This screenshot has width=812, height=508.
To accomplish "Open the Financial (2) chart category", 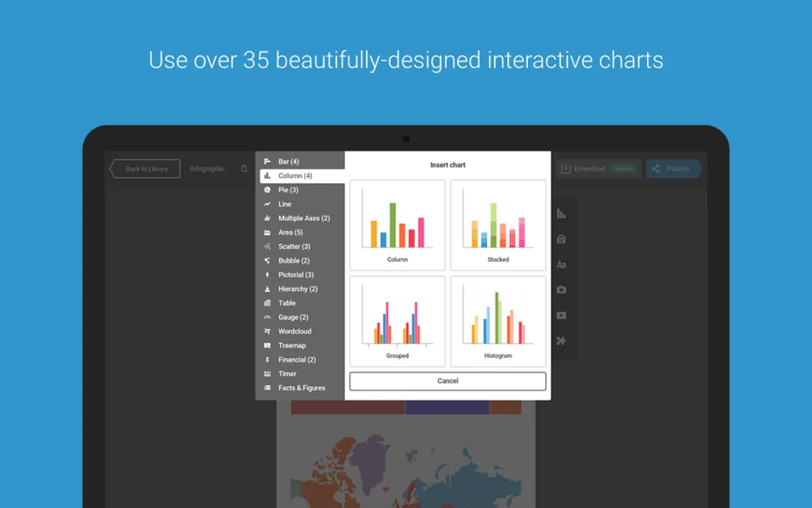I will pyautogui.click(x=300, y=360).
